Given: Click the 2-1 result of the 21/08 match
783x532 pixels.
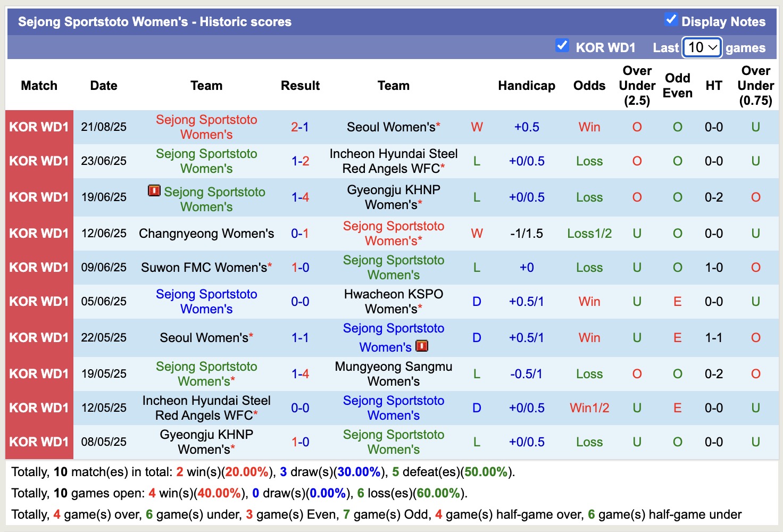Looking at the screenshot, I should click(300, 127).
